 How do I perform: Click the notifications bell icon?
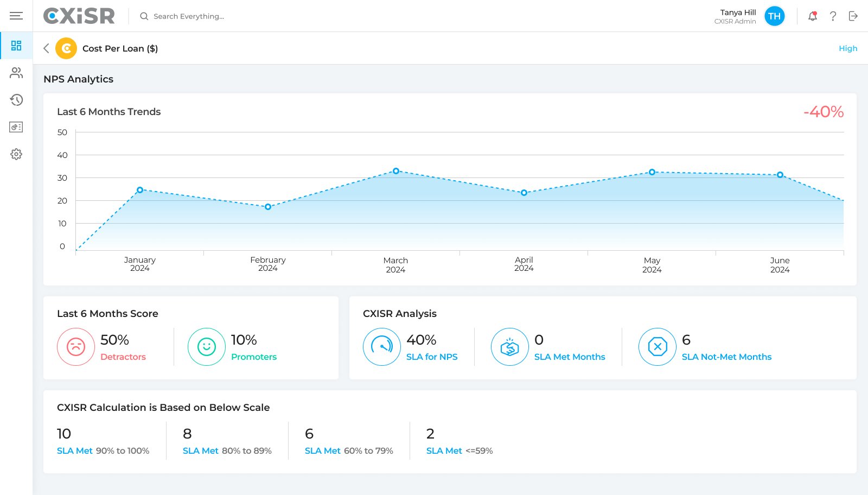pos(813,16)
